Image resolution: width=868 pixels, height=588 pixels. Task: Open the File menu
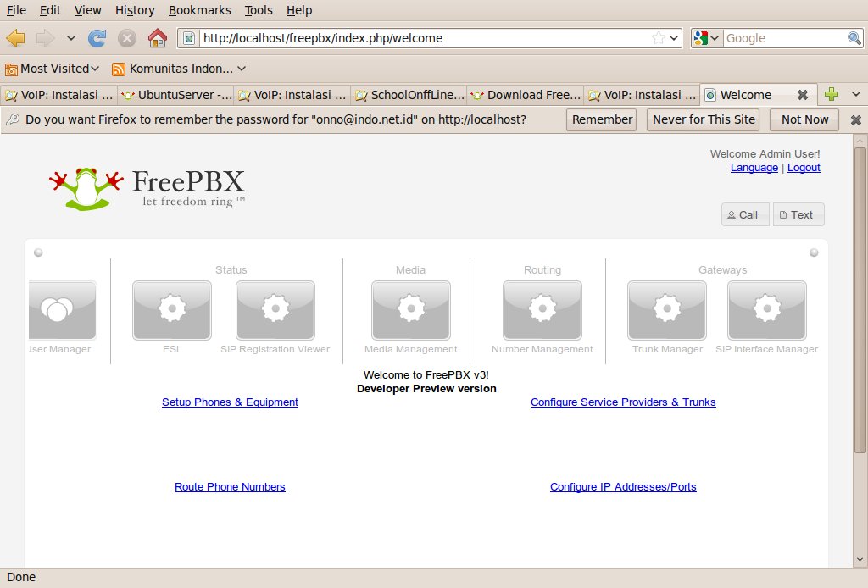click(16, 10)
